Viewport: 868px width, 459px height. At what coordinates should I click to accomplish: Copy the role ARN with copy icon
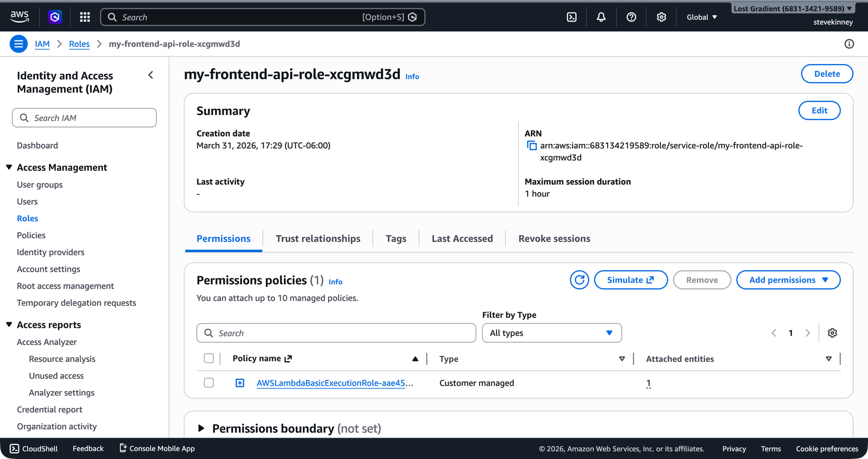[x=532, y=145]
